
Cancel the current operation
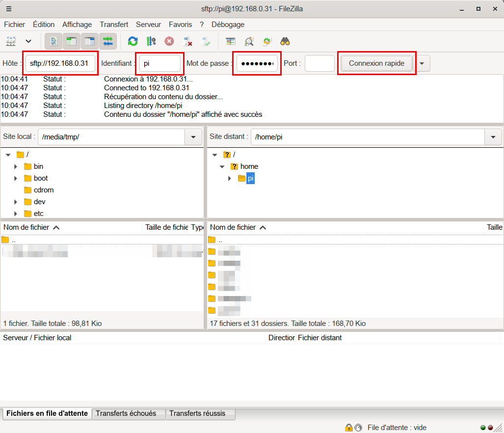click(x=169, y=41)
